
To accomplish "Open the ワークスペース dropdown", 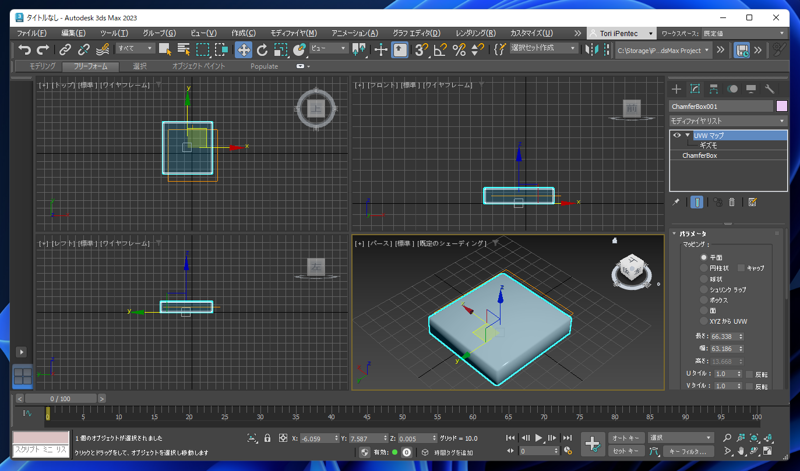I will pos(745,33).
